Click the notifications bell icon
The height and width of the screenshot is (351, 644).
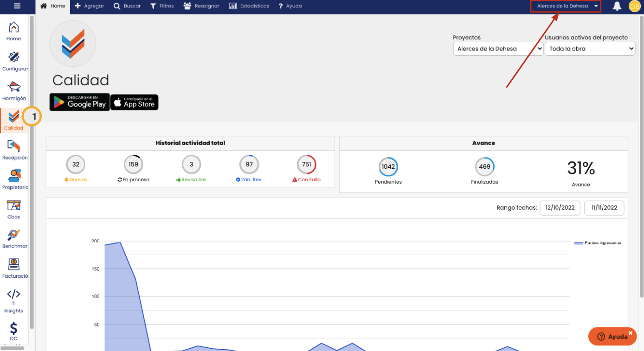tap(617, 6)
